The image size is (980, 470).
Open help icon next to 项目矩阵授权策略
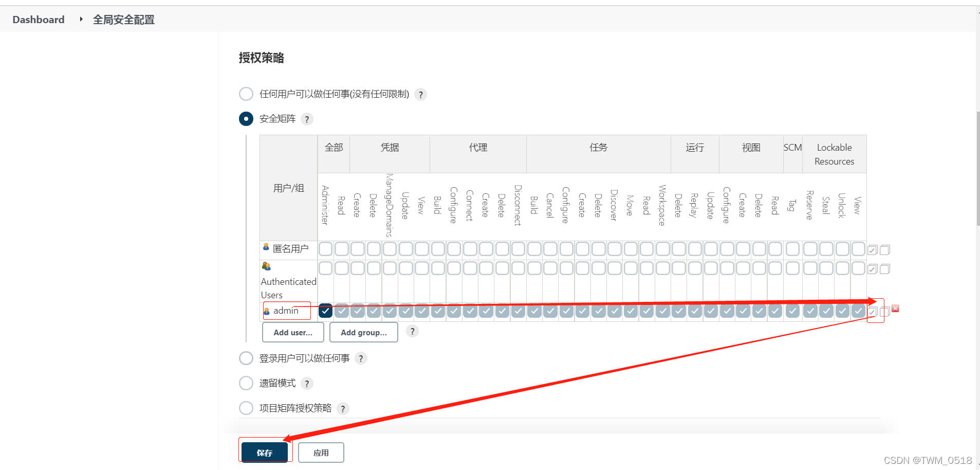pyautogui.click(x=343, y=409)
